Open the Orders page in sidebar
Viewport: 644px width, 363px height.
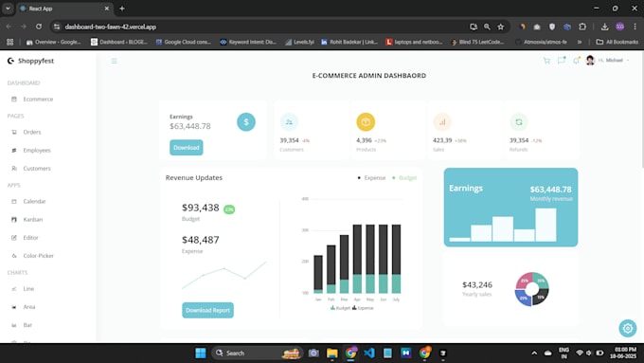pos(32,132)
